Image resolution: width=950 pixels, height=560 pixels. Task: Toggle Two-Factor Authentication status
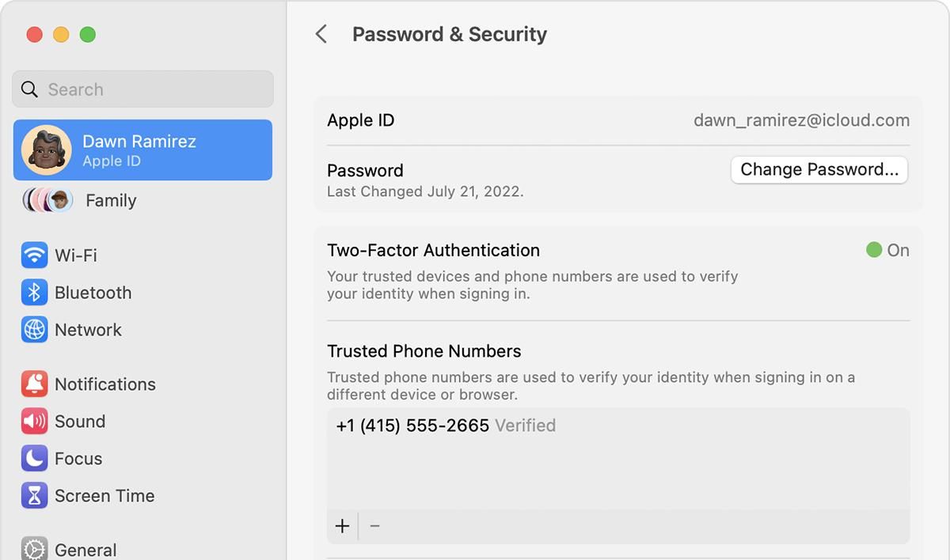pos(887,250)
